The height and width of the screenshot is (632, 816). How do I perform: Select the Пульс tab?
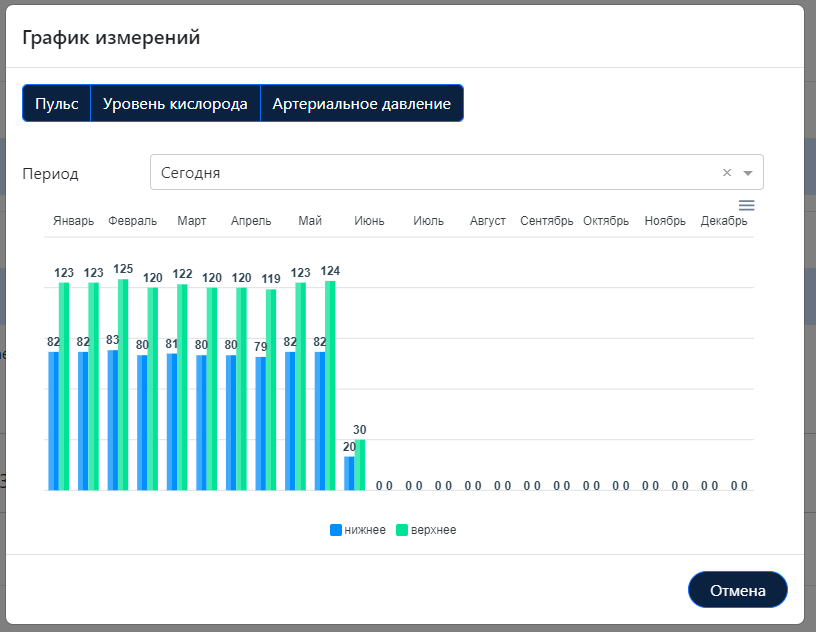[x=56, y=102]
